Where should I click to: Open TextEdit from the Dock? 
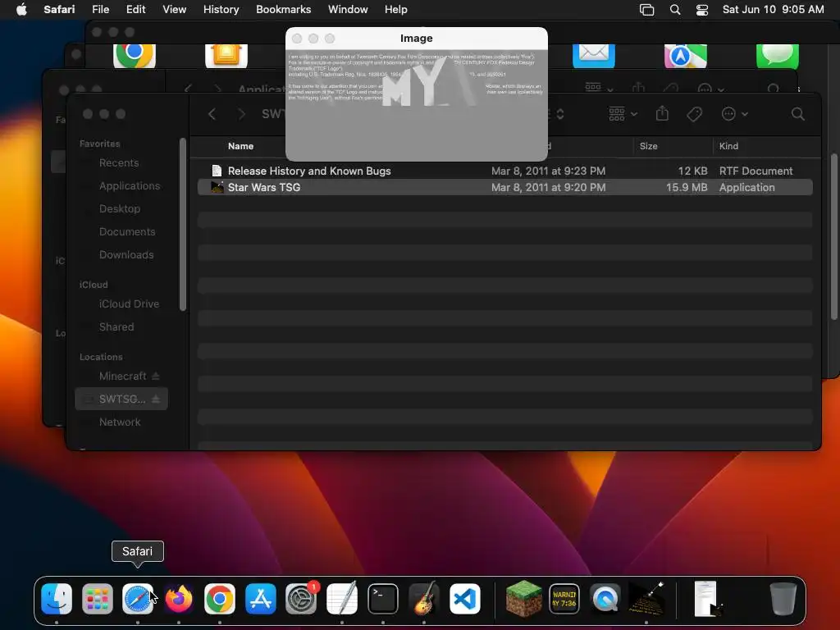pyautogui.click(x=342, y=598)
